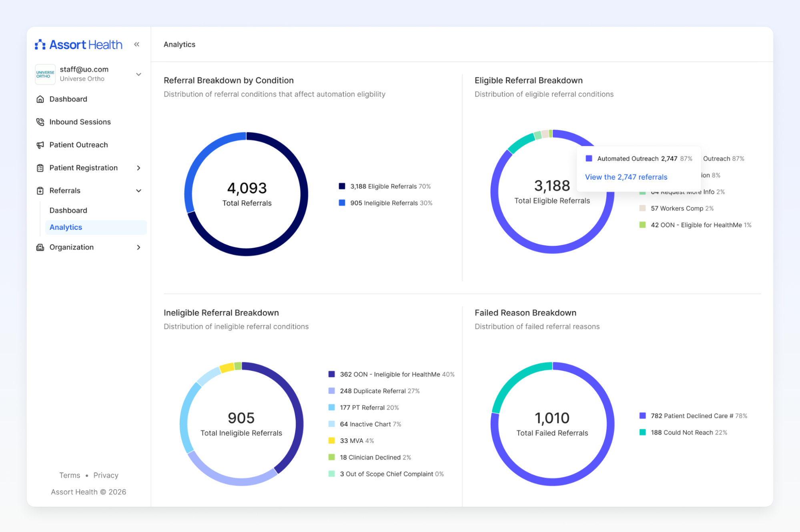Click the 3,188 Total Eligible Referrals donut center
The image size is (800, 532).
coord(552,192)
